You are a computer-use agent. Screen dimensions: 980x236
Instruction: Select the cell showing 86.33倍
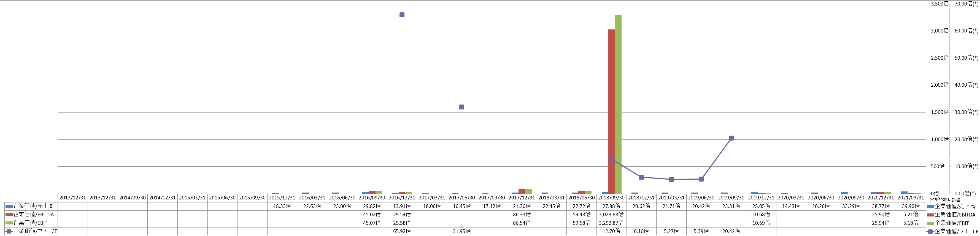(x=522, y=214)
